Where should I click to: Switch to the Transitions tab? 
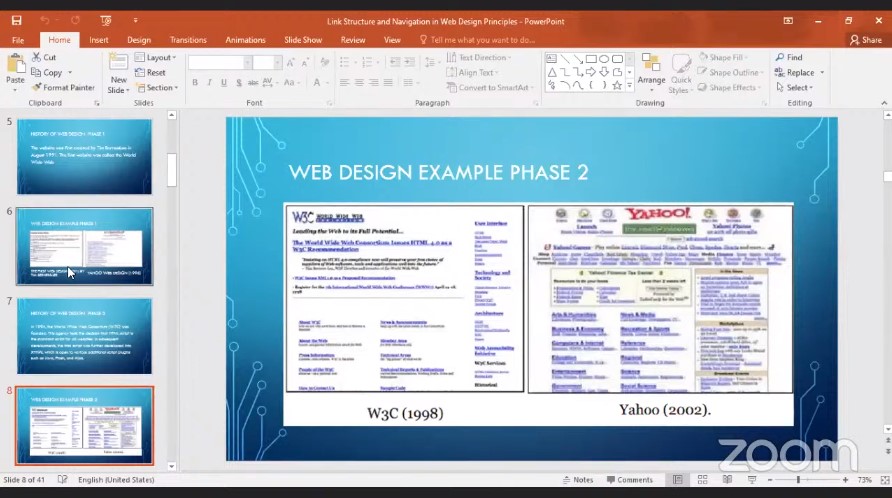point(188,40)
